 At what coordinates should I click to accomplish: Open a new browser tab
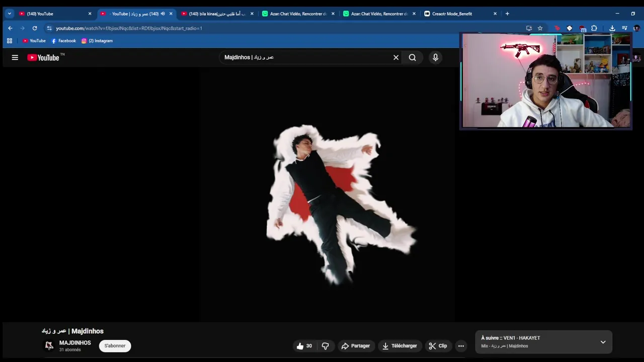click(x=507, y=14)
